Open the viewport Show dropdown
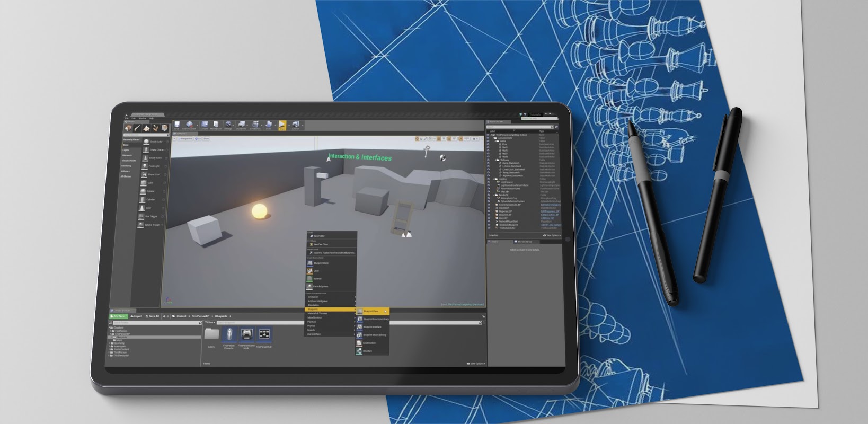 point(206,139)
